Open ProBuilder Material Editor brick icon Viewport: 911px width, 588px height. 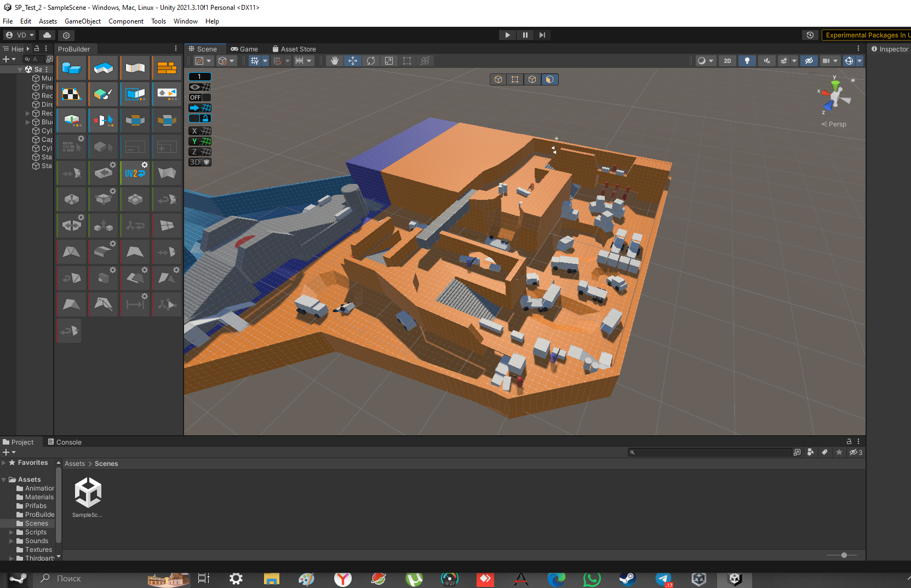pos(167,68)
